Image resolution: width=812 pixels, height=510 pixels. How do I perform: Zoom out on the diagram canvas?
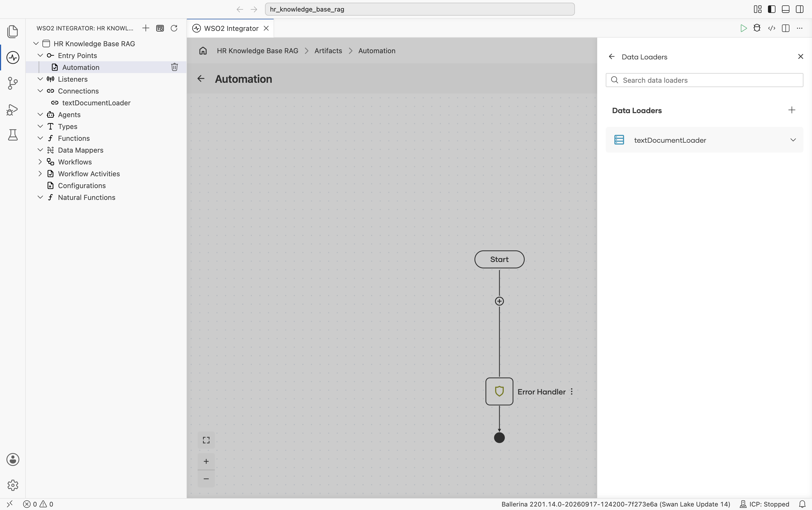point(206,479)
